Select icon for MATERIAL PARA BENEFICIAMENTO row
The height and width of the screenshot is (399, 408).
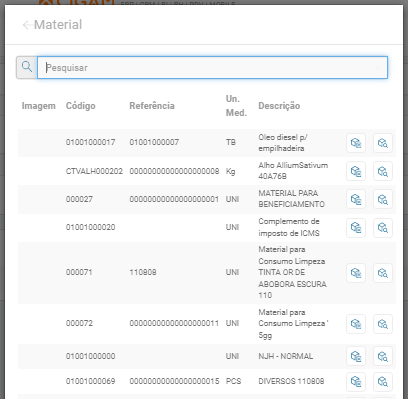(356, 199)
